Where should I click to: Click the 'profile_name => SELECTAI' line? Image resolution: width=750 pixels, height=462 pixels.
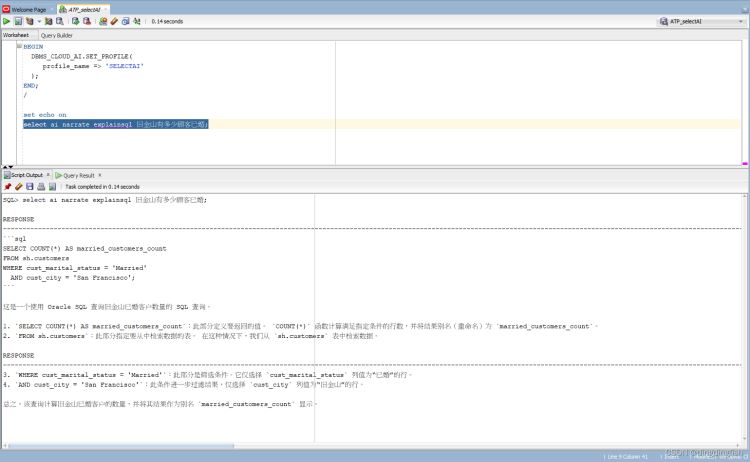93,66
